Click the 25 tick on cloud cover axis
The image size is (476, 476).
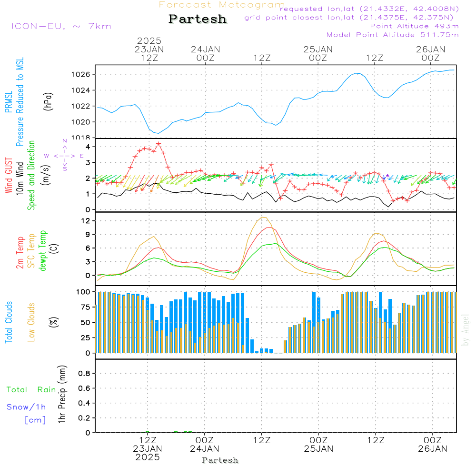click(x=86, y=337)
